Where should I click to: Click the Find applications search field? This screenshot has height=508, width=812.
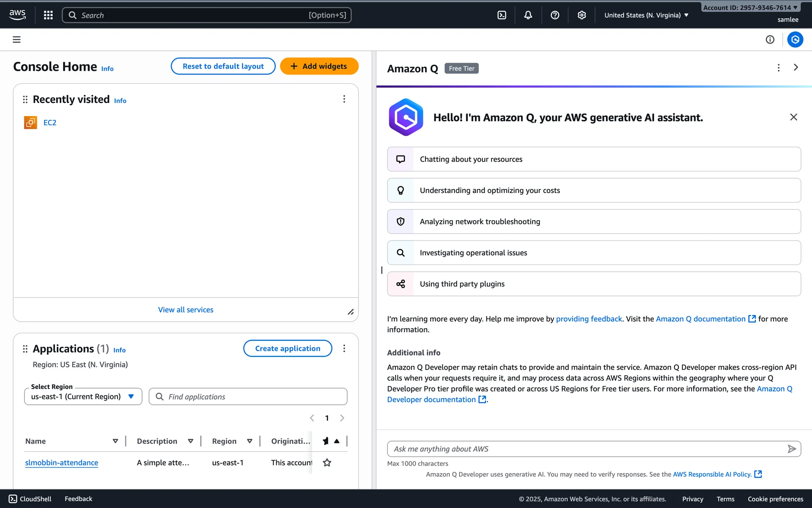click(x=248, y=397)
